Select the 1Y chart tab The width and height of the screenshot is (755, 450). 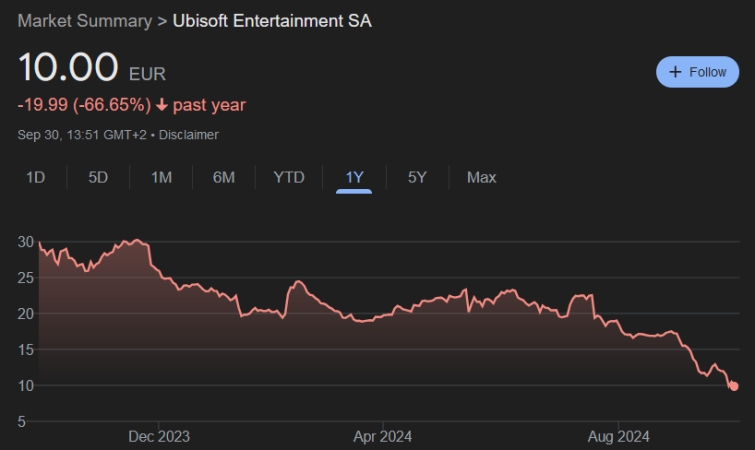[x=354, y=178]
